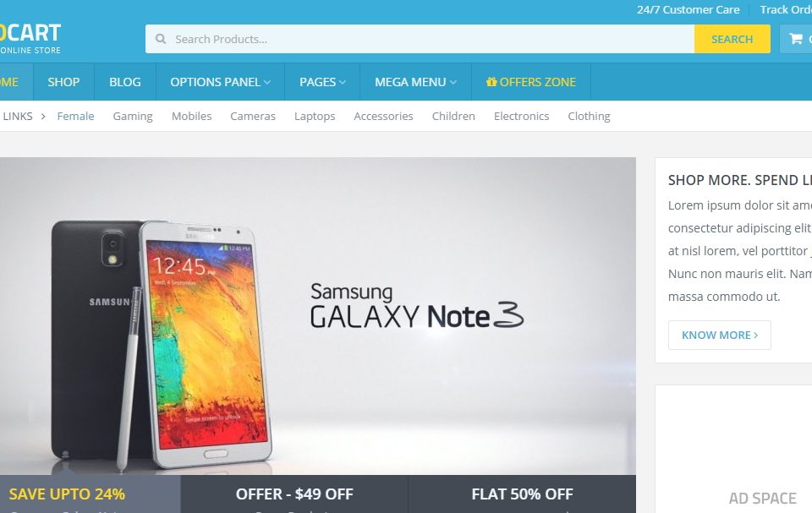Viewport: 812px width, 513px height.
Task: Open the Gaming quick link
Action: click(x=133, y=117)
